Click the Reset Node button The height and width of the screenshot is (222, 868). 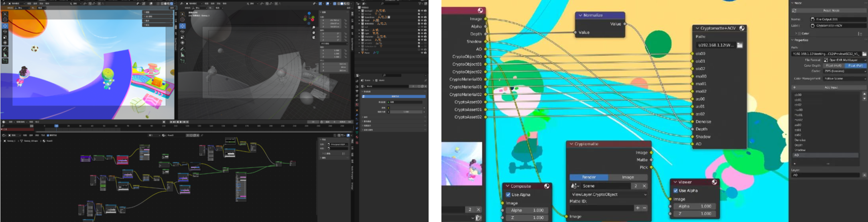[x=831, y=10]
